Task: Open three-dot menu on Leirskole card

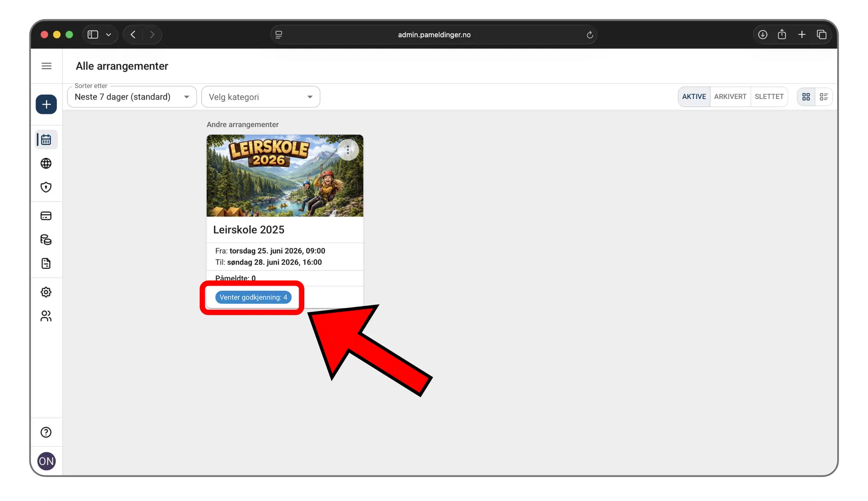Action: tap(348, 150)
